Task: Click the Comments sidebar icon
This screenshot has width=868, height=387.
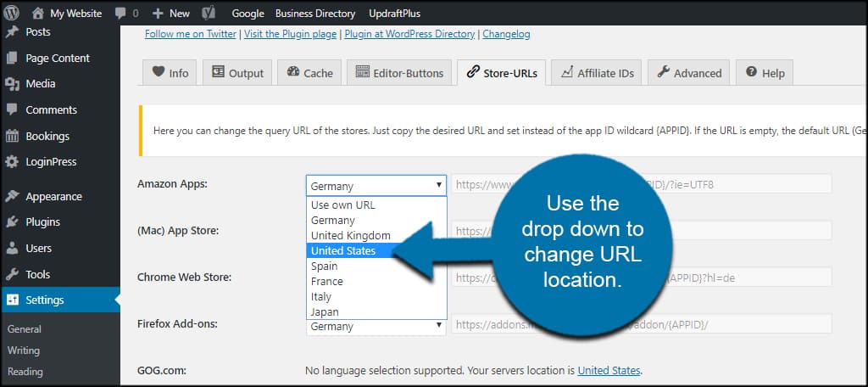Action: click(12, 109)
